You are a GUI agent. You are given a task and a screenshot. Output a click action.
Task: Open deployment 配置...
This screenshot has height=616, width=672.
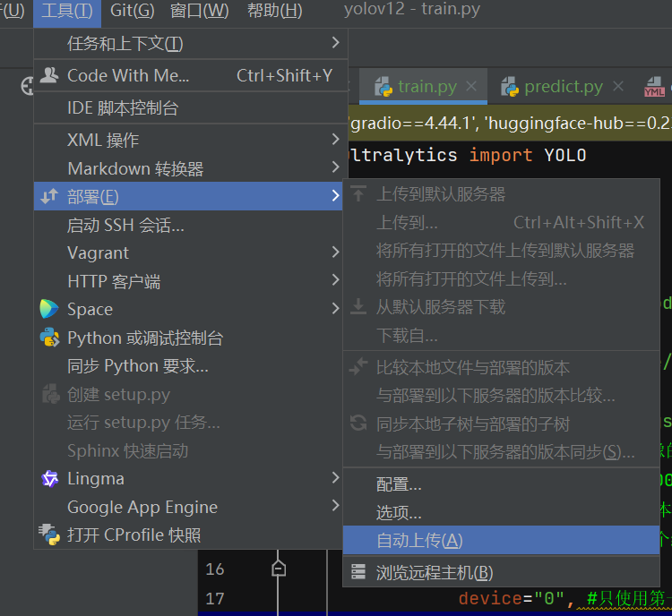point(501,484)
